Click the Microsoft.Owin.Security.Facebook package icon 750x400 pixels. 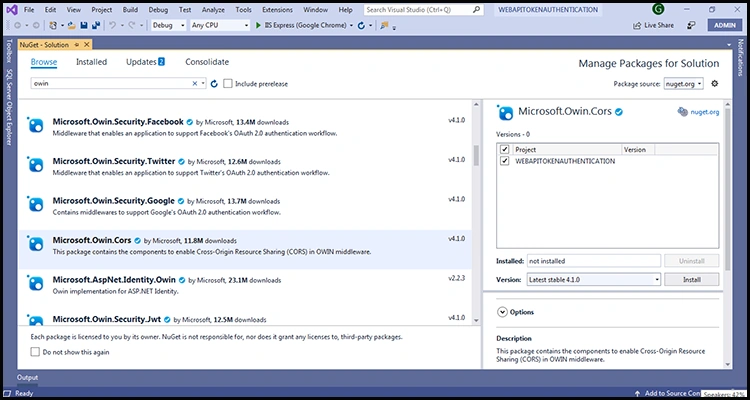coord(35,125)
